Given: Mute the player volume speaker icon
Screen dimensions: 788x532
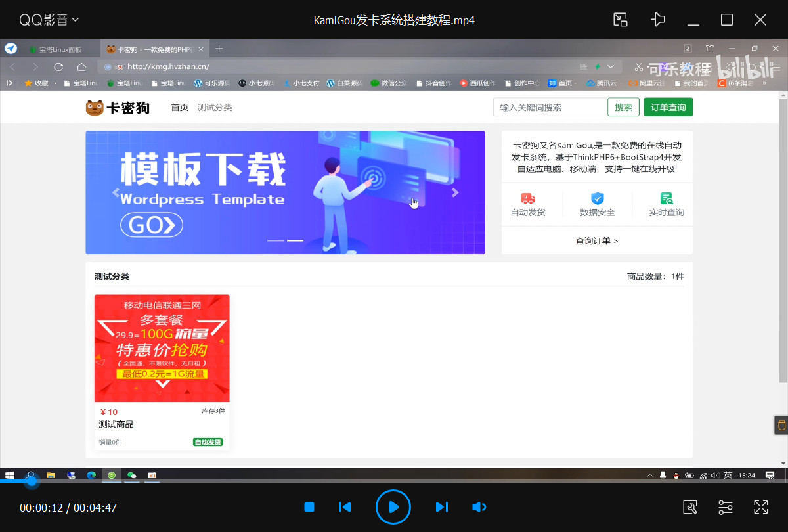Looking at the screenshot, I should click(x=479, y=507).
